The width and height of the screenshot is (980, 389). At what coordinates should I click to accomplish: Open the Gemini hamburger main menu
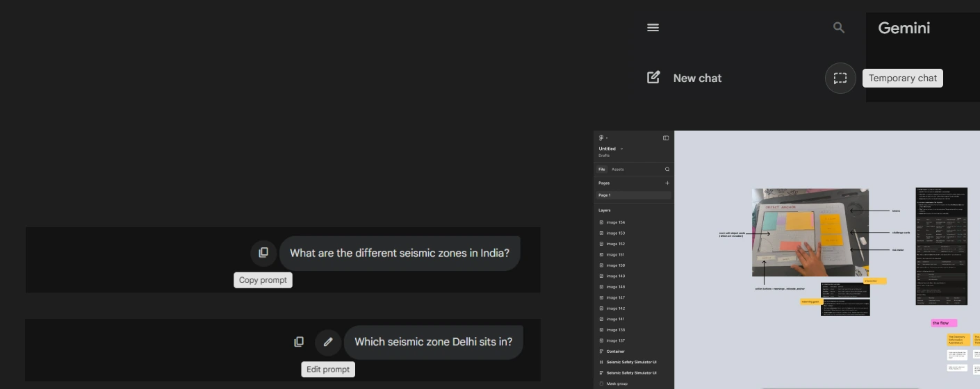tap(653, 28)
